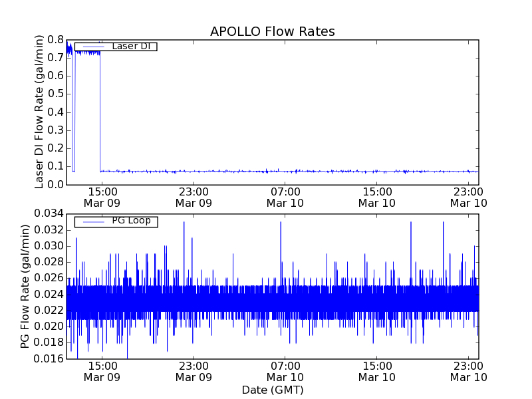Click the 0.0 tick on Laser DI axis

[55, 184]
